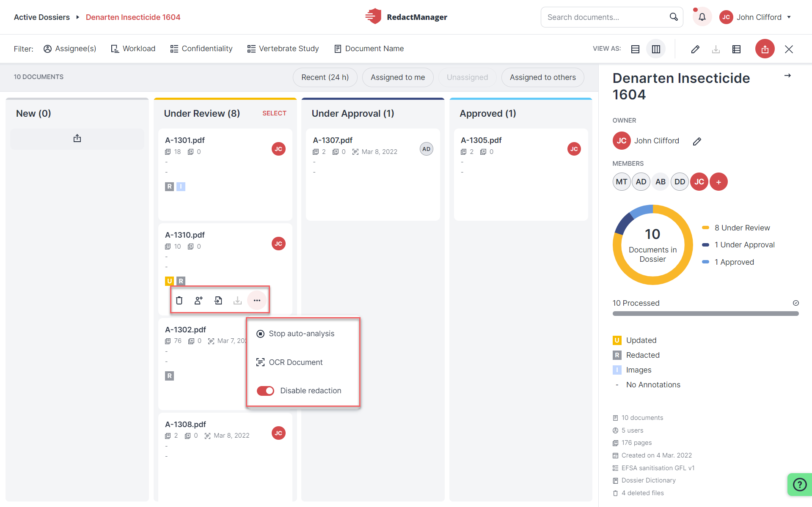The height and width of the screenshot is (507, 812).
Task: Toggle the Assigned to others filter
Action: (542, 77)
